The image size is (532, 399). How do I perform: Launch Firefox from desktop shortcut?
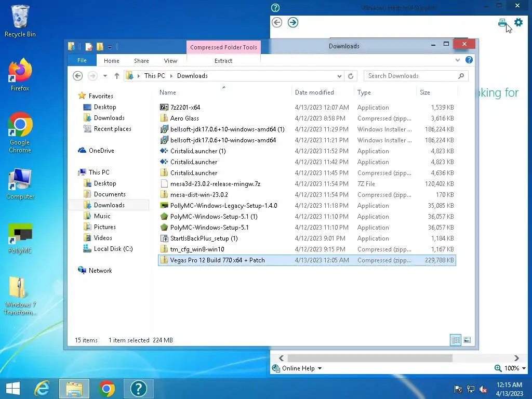(x=20, y=75)
